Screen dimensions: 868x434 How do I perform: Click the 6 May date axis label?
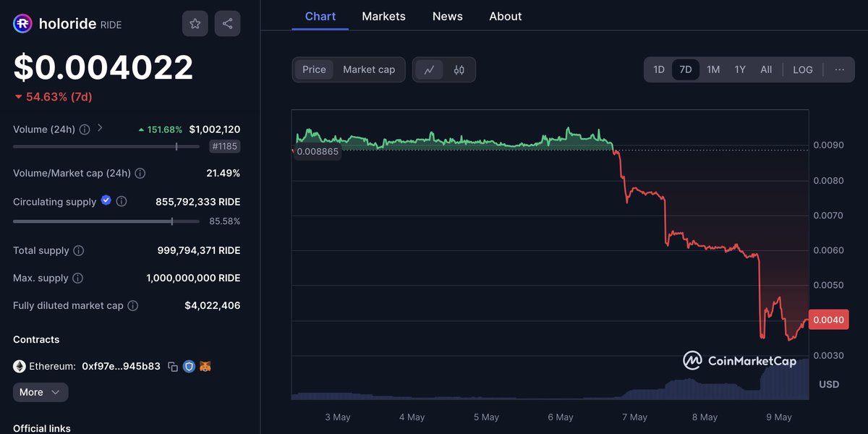point(561,417)
